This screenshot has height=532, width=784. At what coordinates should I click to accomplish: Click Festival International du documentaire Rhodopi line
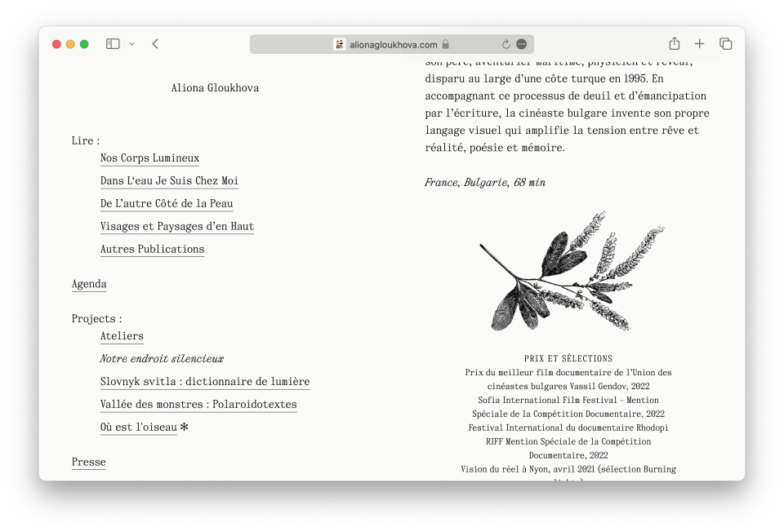point(568,428)
